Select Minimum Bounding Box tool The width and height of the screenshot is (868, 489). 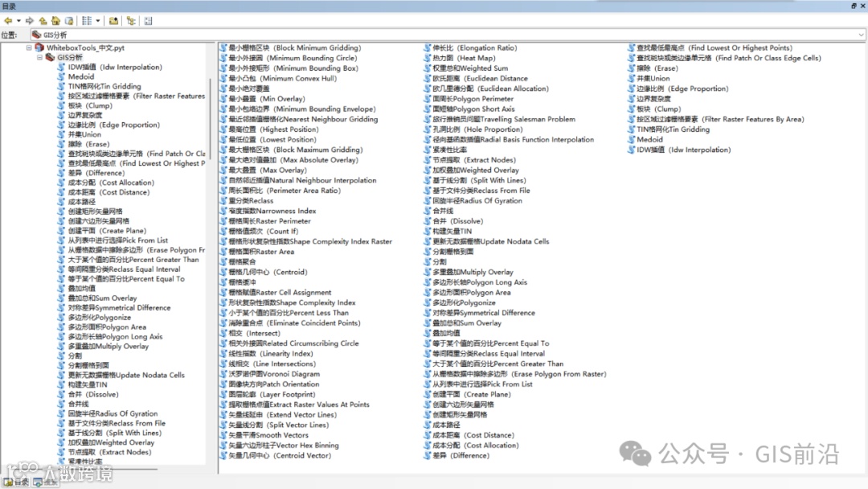tap(293, 68)
